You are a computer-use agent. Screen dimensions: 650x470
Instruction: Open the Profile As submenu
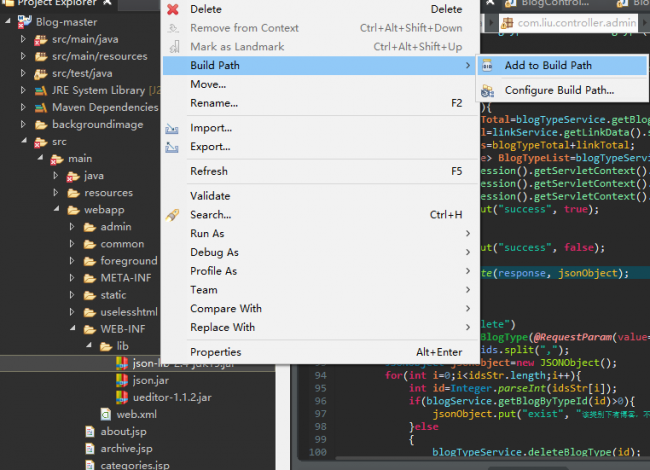319,271
